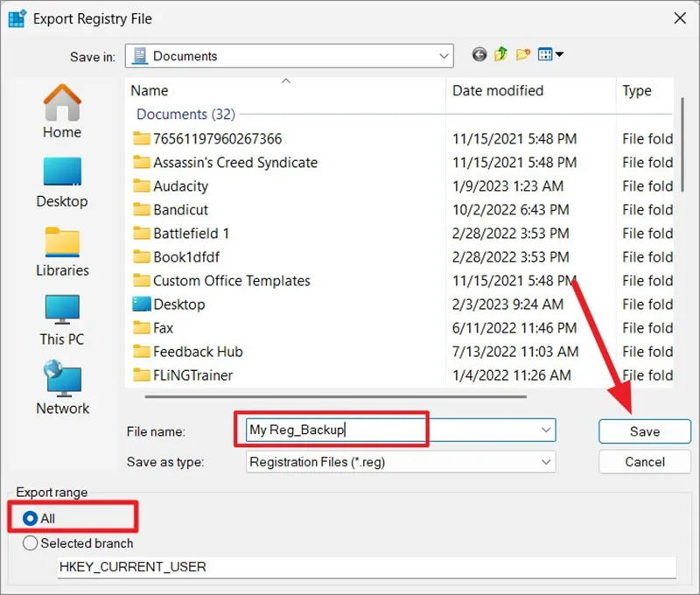Open the View menu icon
700x595 pixels.
[x=550, y=54]
